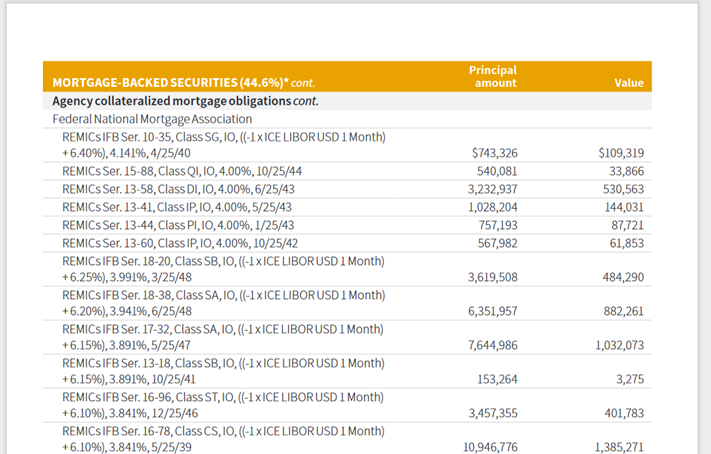Viewport: 711px width, 454px height.
Task: Click Agency collateralized mortgage obligations subheading
Action: click(x=185, y=101)
